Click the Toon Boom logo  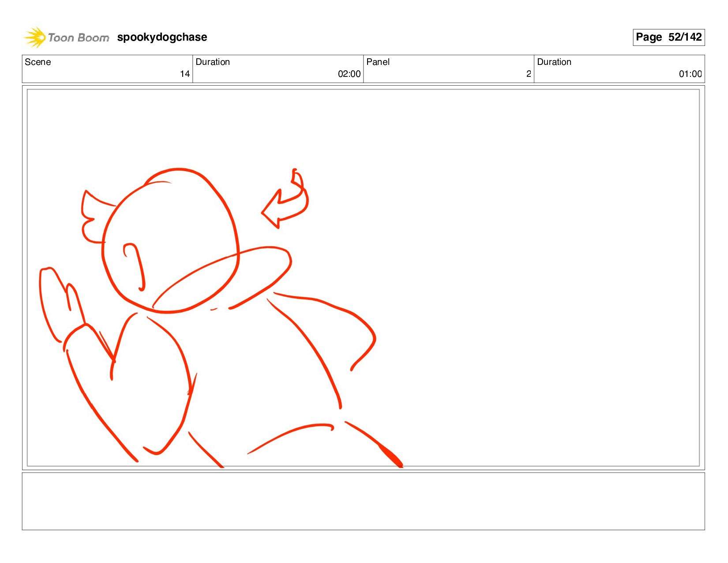coord(66,37)
